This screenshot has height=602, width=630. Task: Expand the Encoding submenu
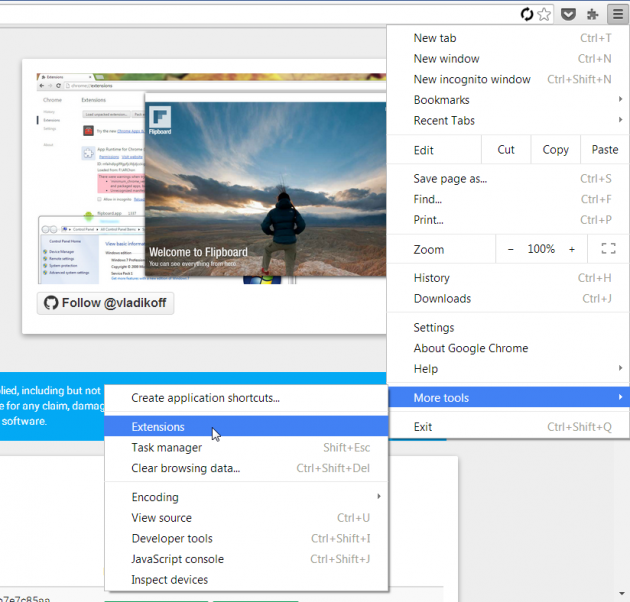point(246,497)
